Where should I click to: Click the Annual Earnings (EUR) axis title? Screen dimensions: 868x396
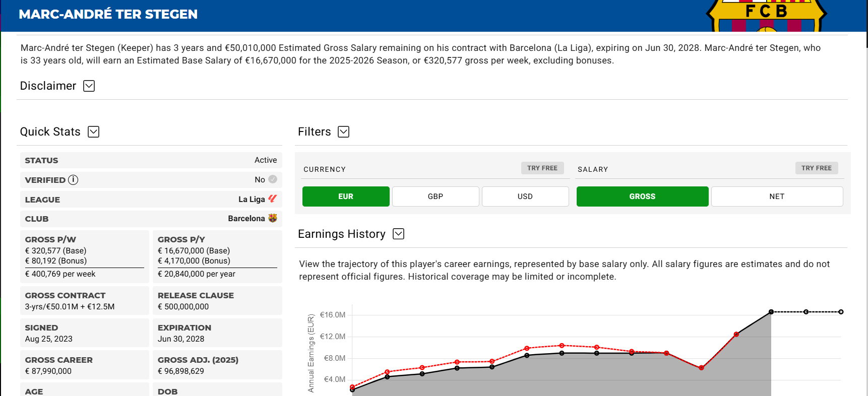point(311,353)
